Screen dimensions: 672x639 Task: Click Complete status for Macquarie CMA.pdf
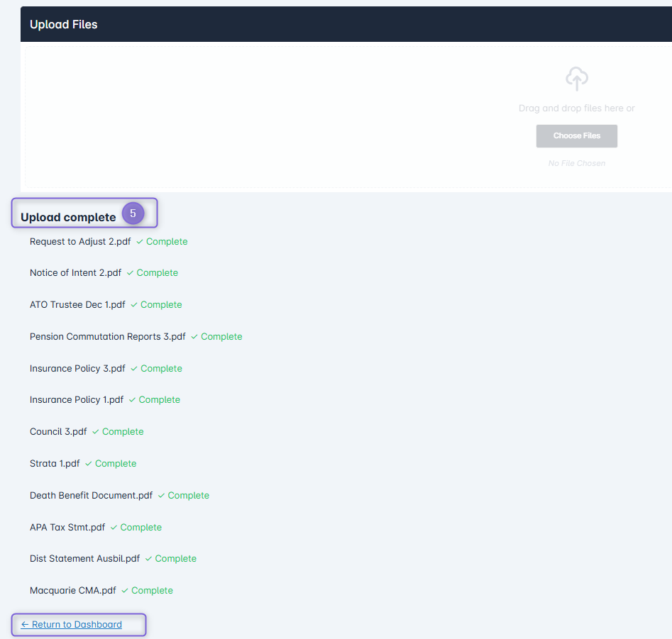[x=152, y=590]
